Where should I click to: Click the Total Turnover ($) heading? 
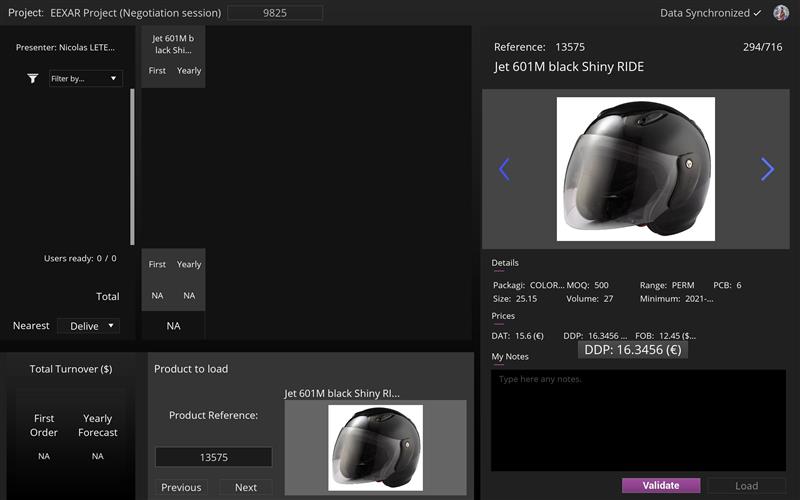tap(71, 369)
